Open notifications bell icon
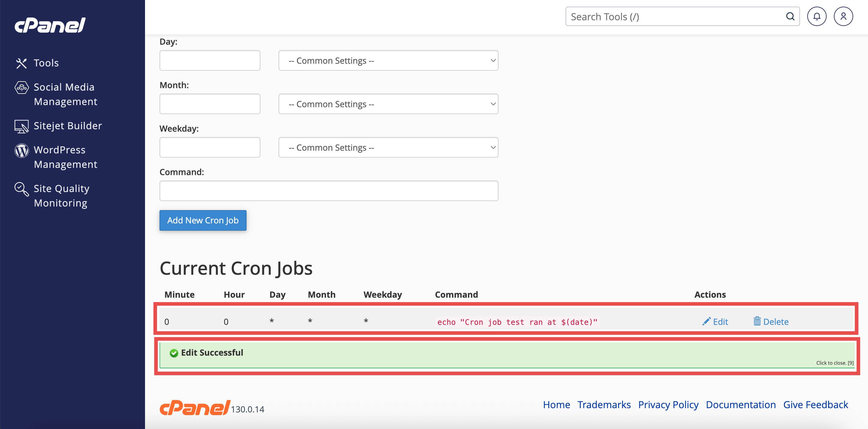 pyautogui.click(x=816, y=17)
